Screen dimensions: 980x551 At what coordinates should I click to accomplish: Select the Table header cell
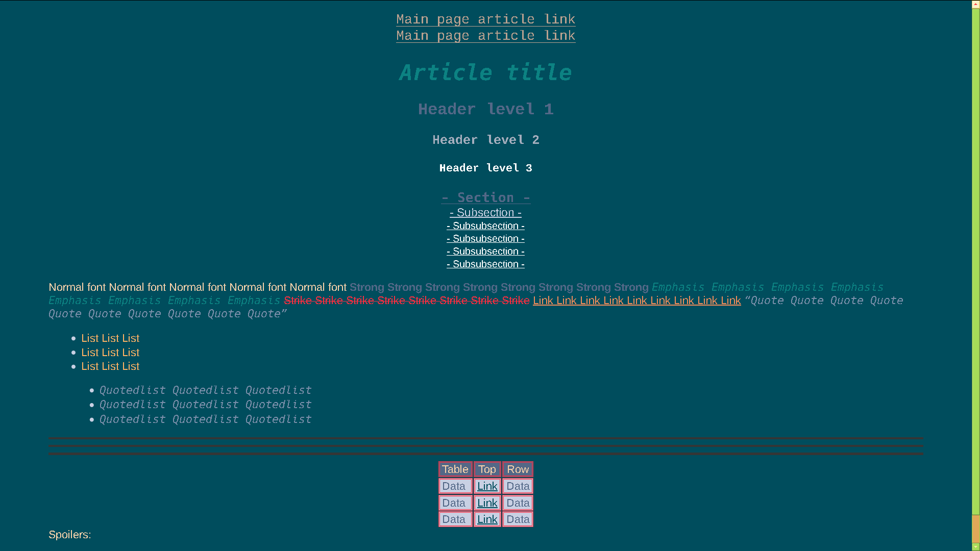(x=455, y=469)
